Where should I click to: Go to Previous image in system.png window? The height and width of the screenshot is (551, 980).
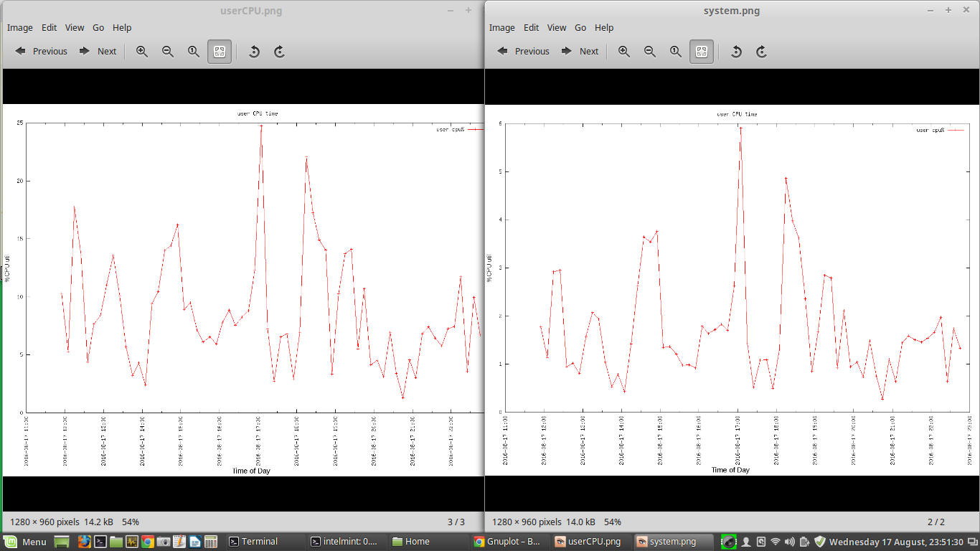pyautogui.click(x=524, y=51)
